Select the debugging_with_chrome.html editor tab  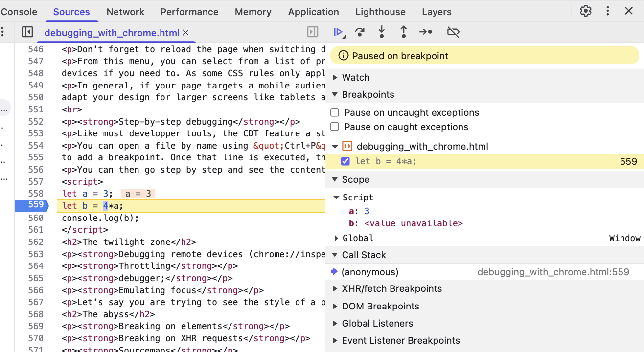click(x=112, y=33)
